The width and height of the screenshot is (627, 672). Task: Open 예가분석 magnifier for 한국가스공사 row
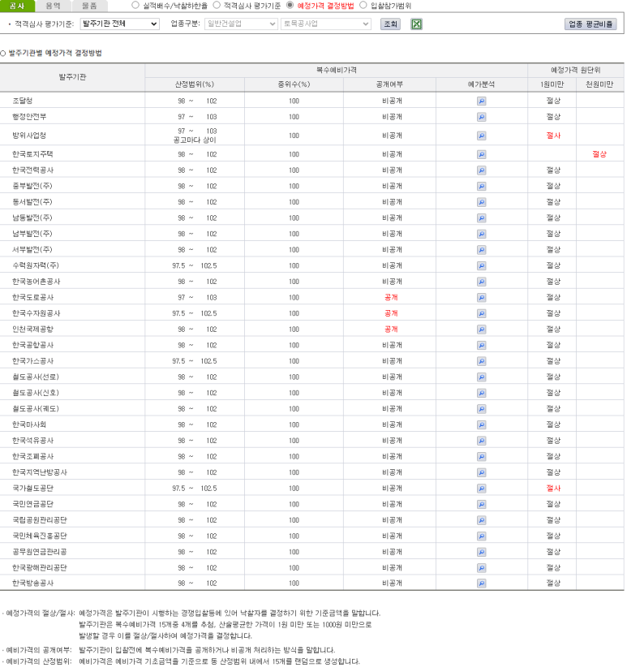point(481,361)
